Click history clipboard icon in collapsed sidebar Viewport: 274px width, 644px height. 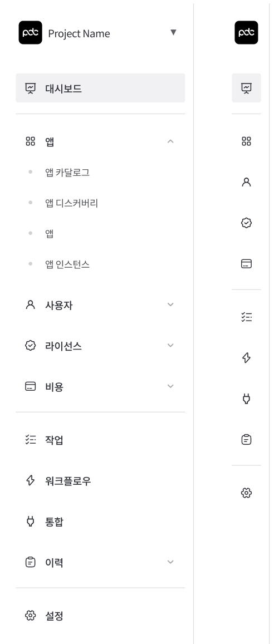click(x=246, y=440)
